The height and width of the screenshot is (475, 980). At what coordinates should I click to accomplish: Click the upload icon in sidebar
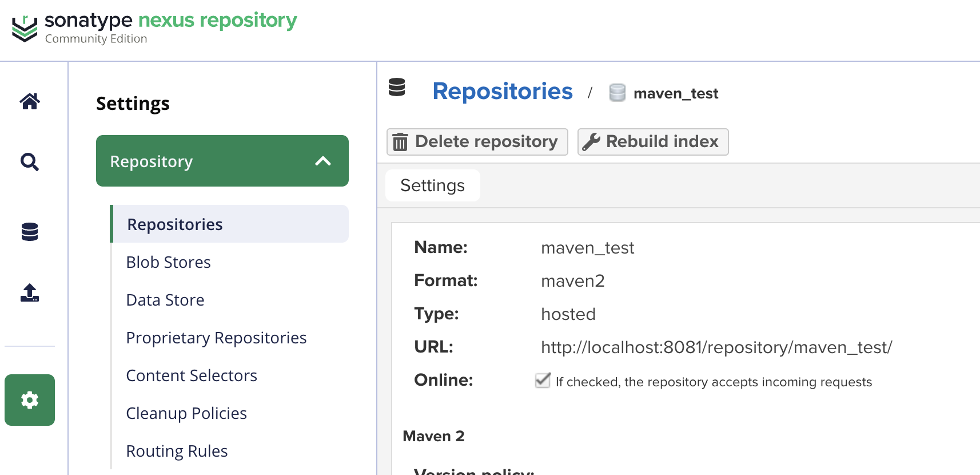tap(30, 292)
